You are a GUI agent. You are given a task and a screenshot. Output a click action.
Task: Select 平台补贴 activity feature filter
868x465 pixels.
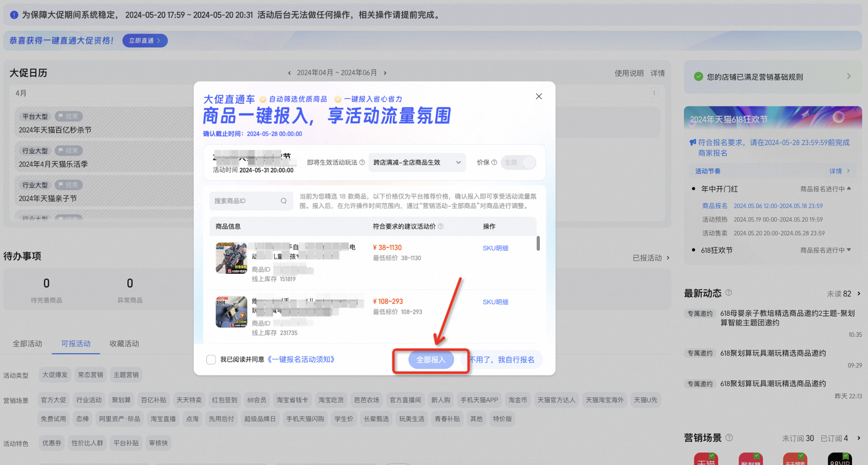tap(126, 443)
